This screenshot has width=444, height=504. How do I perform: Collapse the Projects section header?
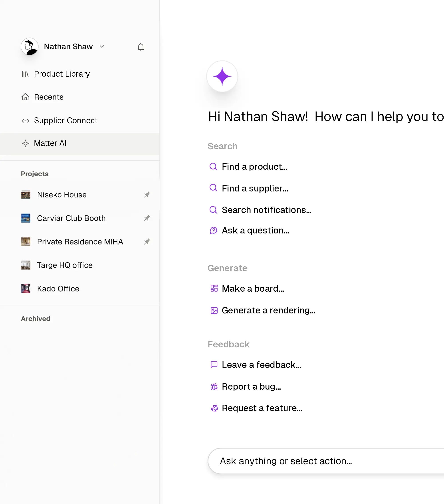[x=34, y=174]
